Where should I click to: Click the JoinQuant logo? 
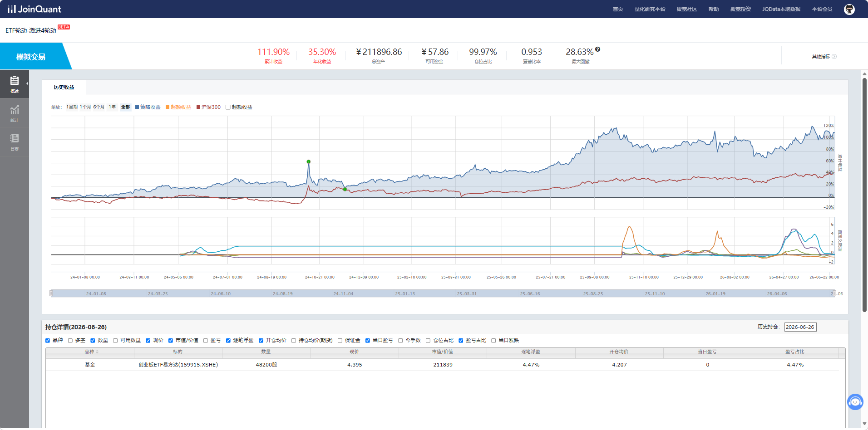click(35, 9)
